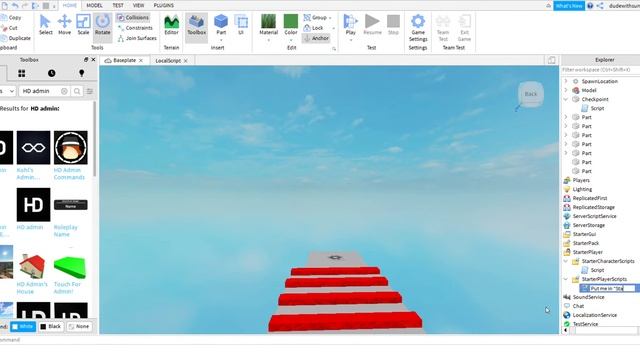Collapse StarterPlayerScripts node
The width and height of the screenshot is (640, 360).
(566, 279)
